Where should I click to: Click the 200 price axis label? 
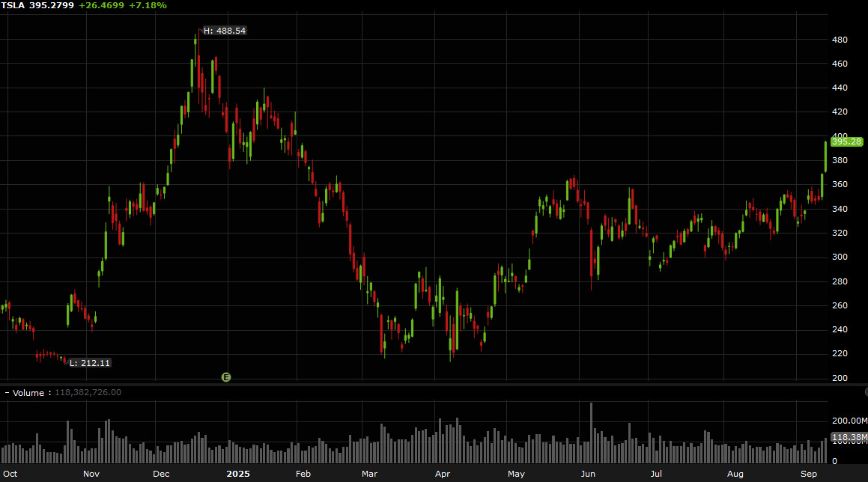[840, 378]
